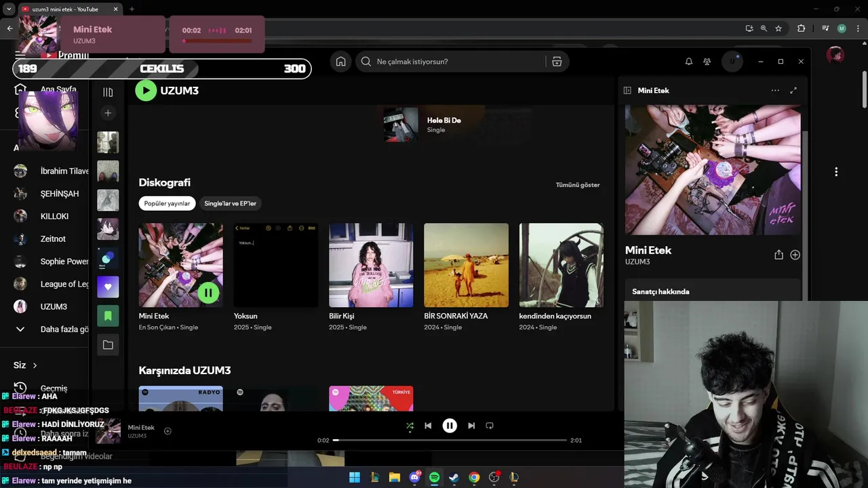Add Mini Etek to Liked Songs in the Now Playing panel
The height and width of the screenshot is (488, 868).
(x=795, y=255)
